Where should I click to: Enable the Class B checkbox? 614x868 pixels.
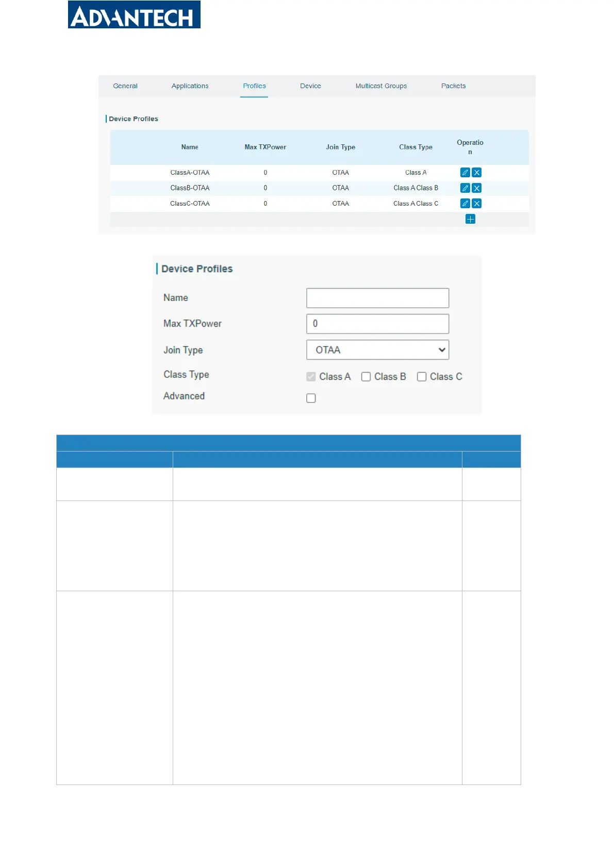366,377
